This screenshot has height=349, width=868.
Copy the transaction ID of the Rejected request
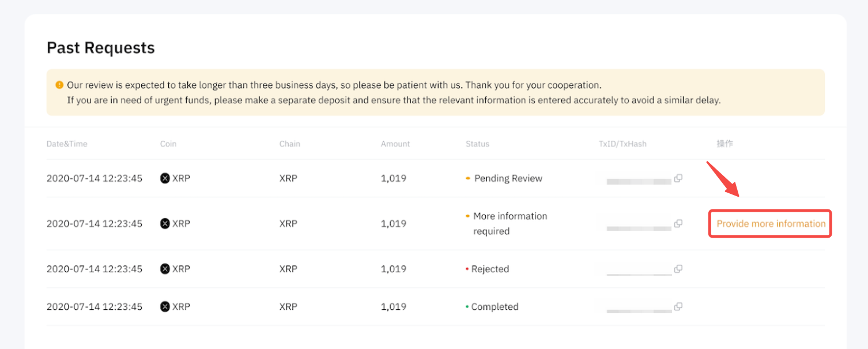pyautogui.click(x=678, y=269)
